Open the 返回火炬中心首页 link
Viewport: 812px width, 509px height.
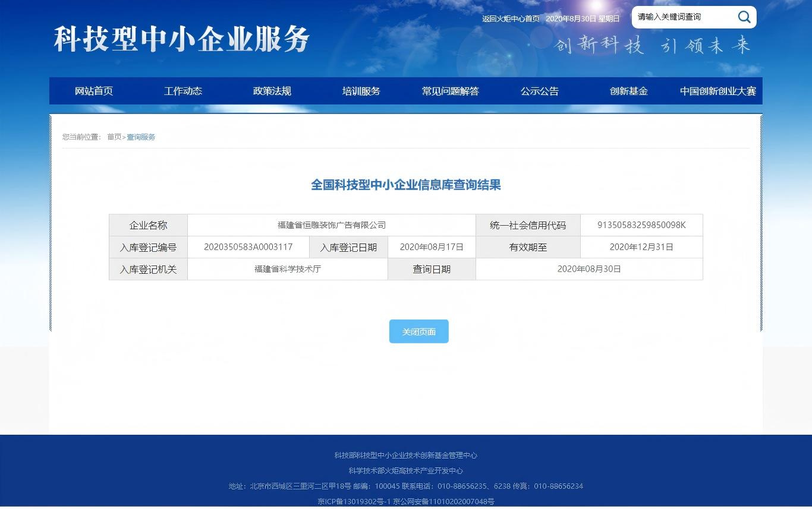tap(511, 18)
